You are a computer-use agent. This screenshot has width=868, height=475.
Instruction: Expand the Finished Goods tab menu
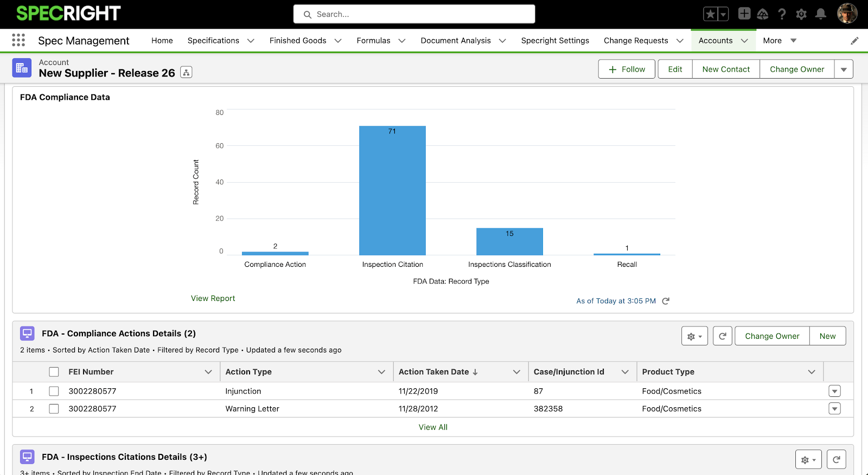click(x=338, y=41)
